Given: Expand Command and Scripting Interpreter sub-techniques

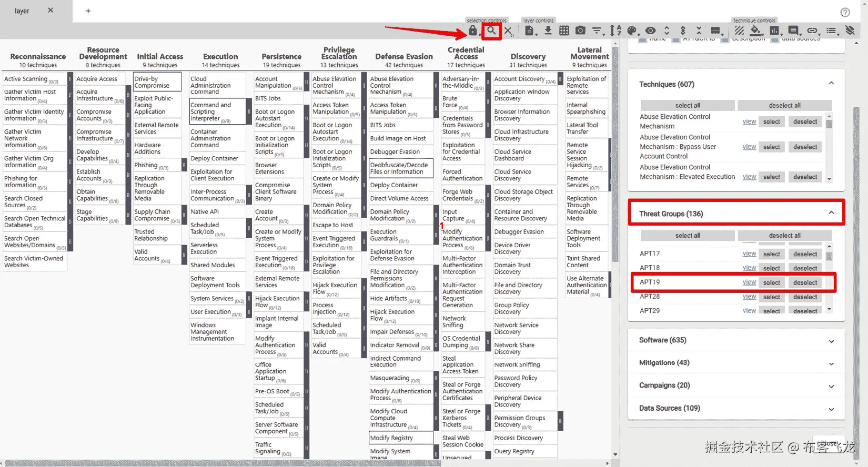Looking at the screenshot, I should tap(249, 111).
